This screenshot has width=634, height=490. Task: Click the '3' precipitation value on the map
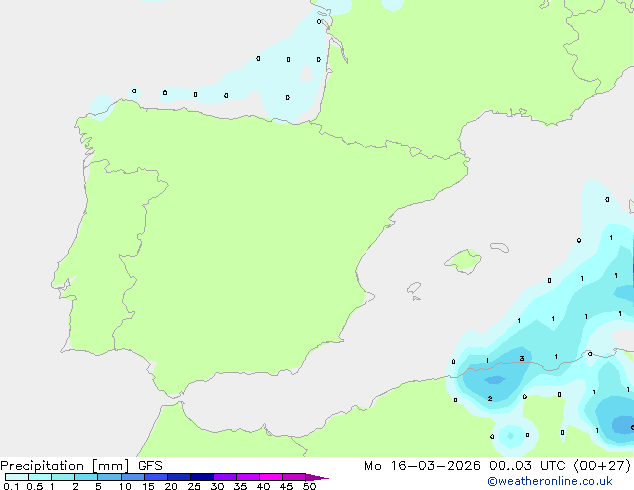pos(522,359)
